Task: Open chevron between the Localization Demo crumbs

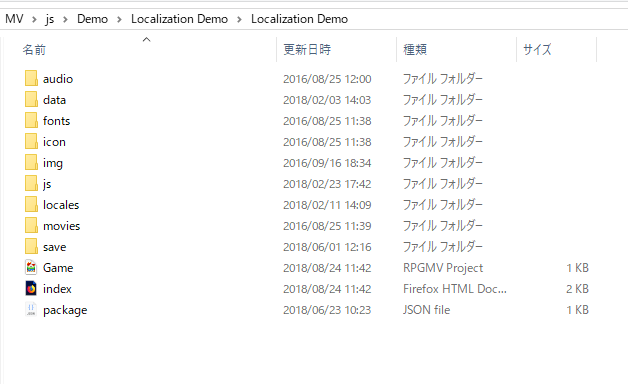Action: (x=240, y=19)
